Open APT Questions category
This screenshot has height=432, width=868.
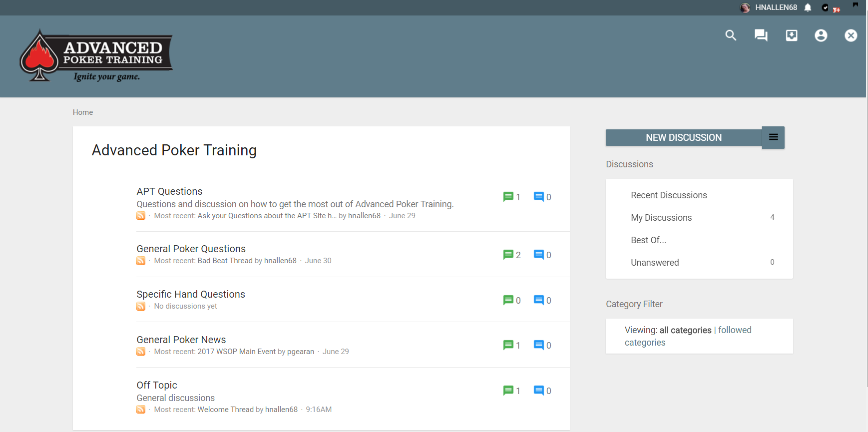pos(169,191)
